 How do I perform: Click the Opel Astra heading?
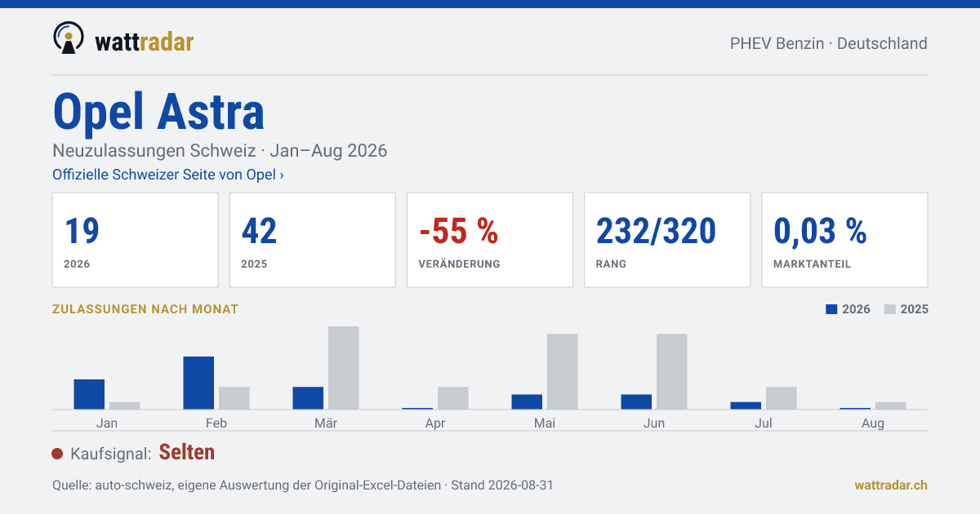tap(158, 111)
